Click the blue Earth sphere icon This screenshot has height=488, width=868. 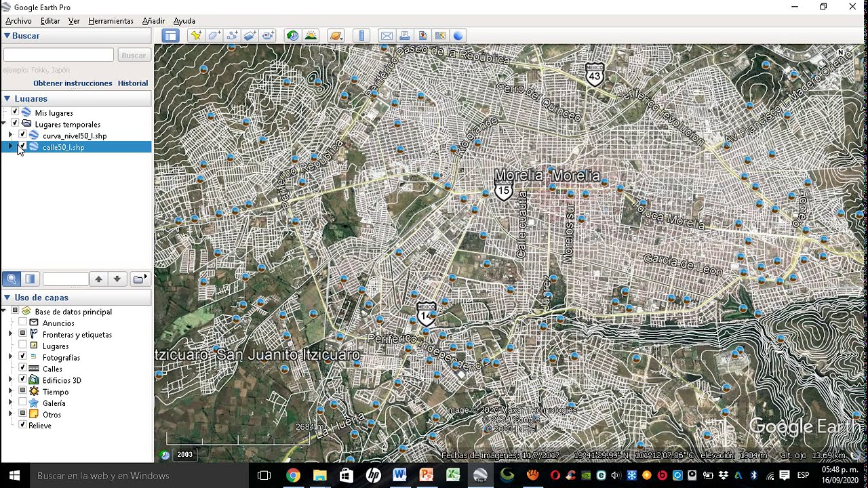click(458, 35)
